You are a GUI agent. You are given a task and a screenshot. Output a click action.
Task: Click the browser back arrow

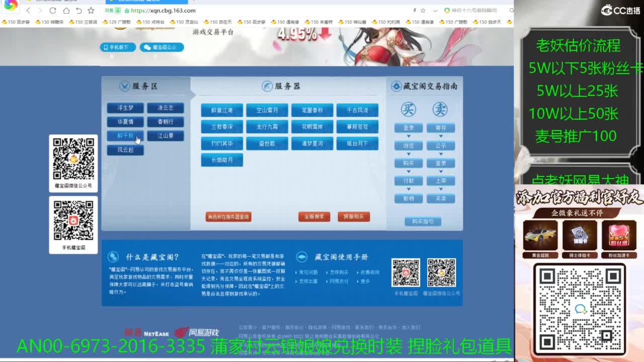click(28, 11)
